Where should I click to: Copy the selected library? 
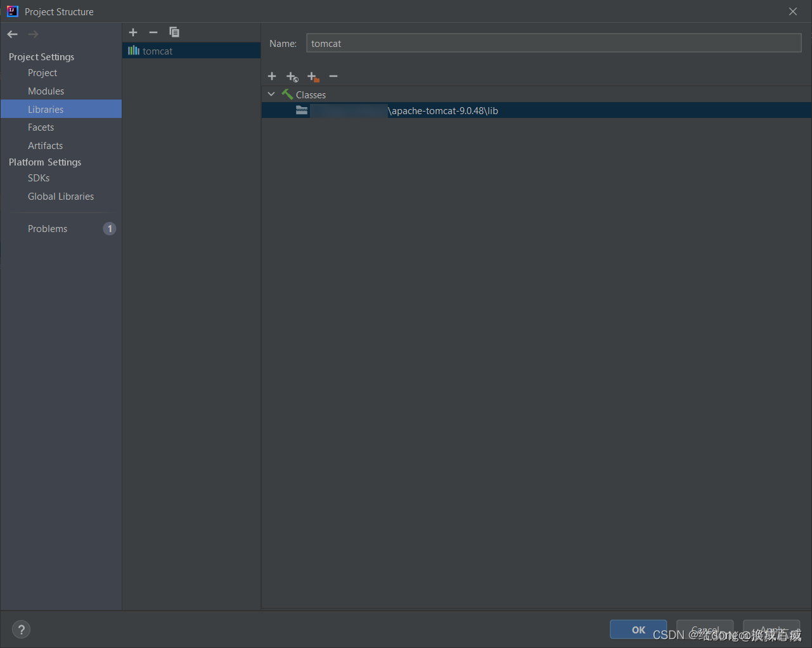click(x=174, y=32)
